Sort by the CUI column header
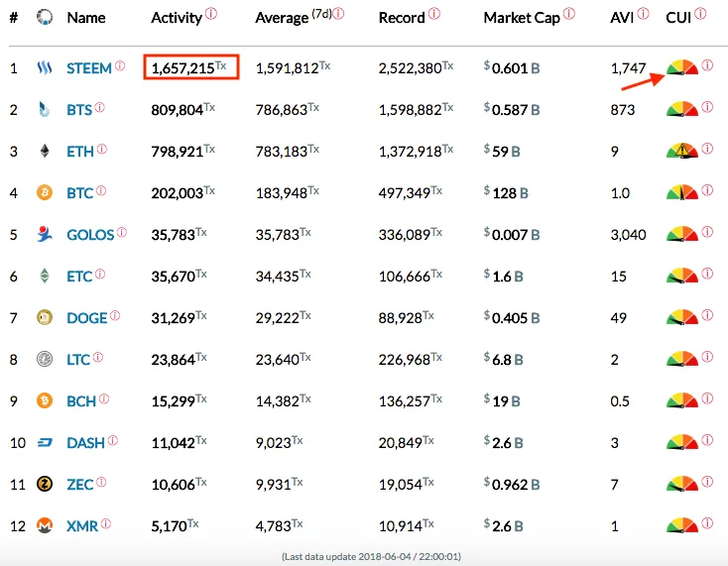Image resolution: width=728 pixels, height=566 pixels. (678, 18)
